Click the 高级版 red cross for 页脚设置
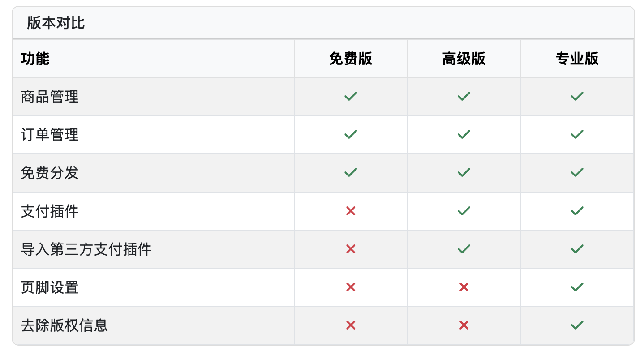Viewport: 644px width, 351px height. pos(464,287)
